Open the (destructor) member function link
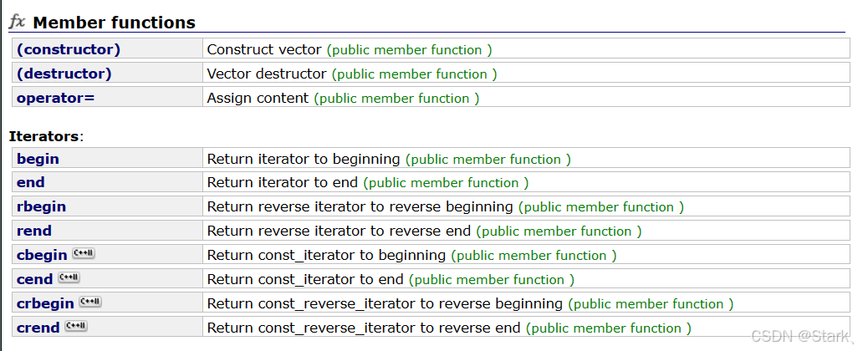 pyautogui.click(x=64, y=74)
